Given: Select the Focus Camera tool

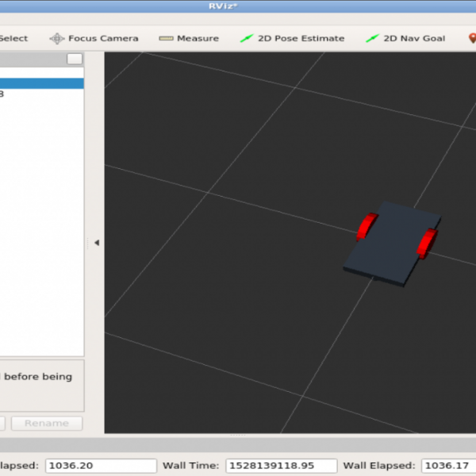Looking at the screenshot, I should coord(94,39).
